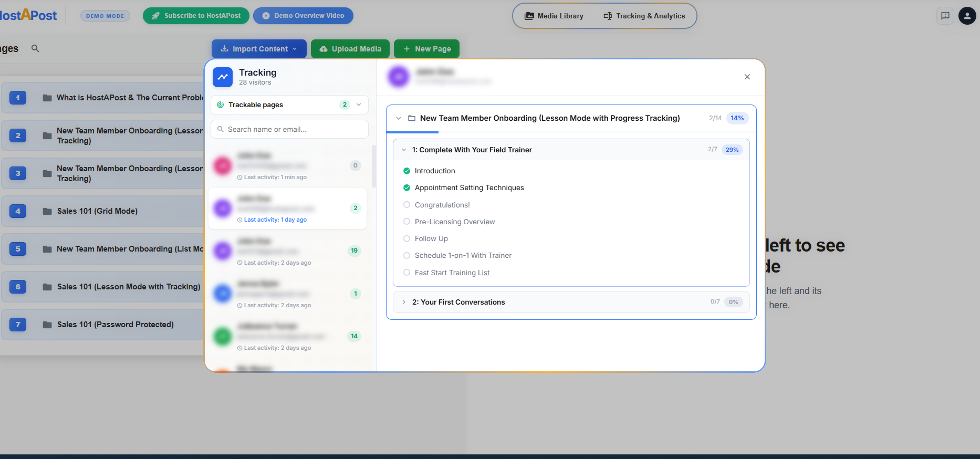Click the 29% section progress badge
This screenshot has height=459, width=980.
click(x=732, y=150)
